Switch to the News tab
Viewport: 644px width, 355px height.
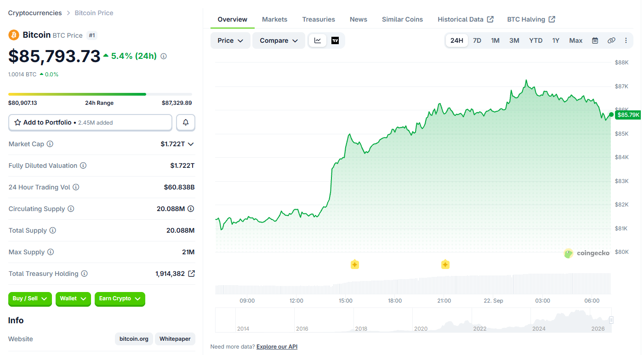pos(359,19)
